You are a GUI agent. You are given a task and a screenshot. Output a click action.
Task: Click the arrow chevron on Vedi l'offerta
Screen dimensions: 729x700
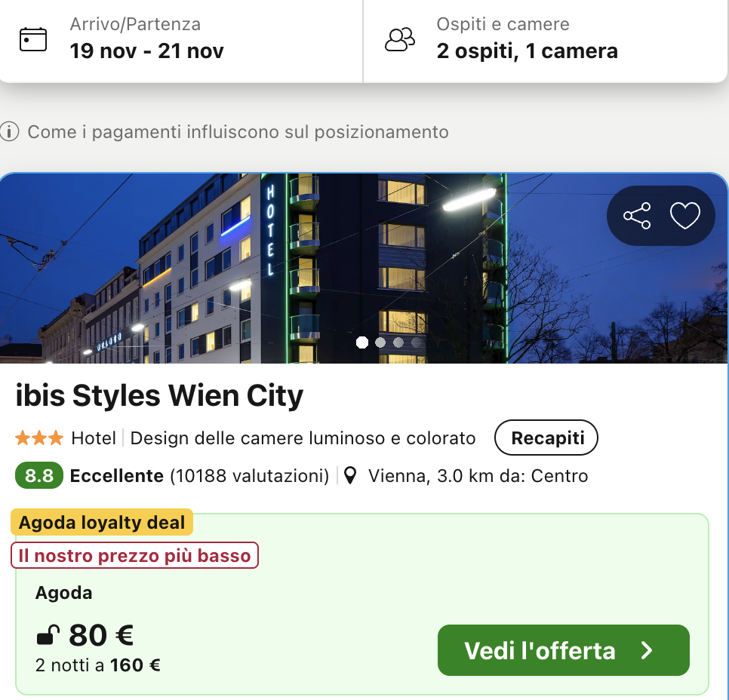(647, 651)
